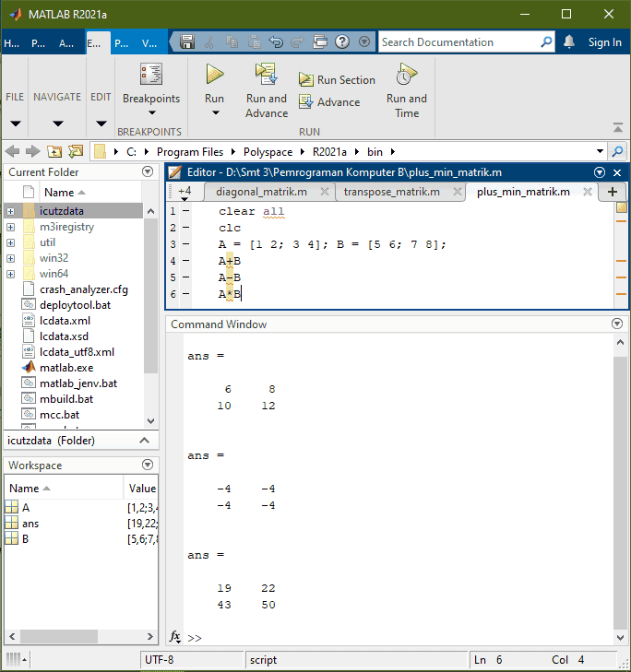This screenshot has height=672, width=631.
Task: Open the Breakpoints dropdown arrow
Action: pyautogui.click(x=152, y=112)
